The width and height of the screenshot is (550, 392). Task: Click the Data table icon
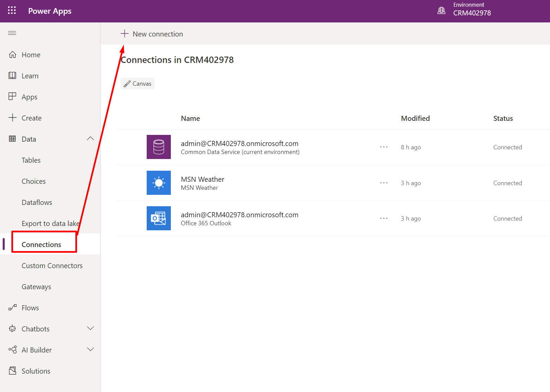pyautogui.click(x=12, y=139)
